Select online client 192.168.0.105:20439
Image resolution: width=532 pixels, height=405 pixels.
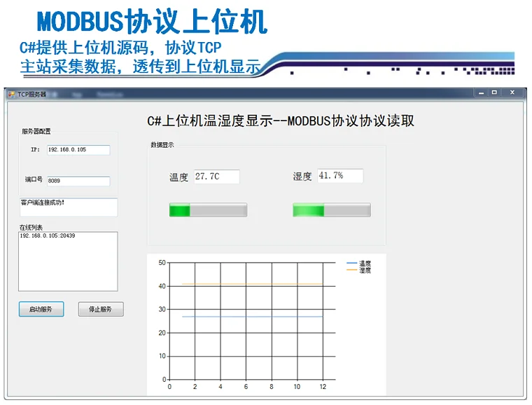pos(48,235)
